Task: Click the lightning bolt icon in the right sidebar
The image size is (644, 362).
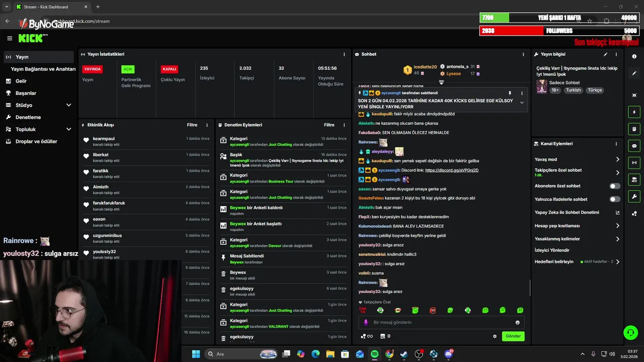Action: click(634, 112)
